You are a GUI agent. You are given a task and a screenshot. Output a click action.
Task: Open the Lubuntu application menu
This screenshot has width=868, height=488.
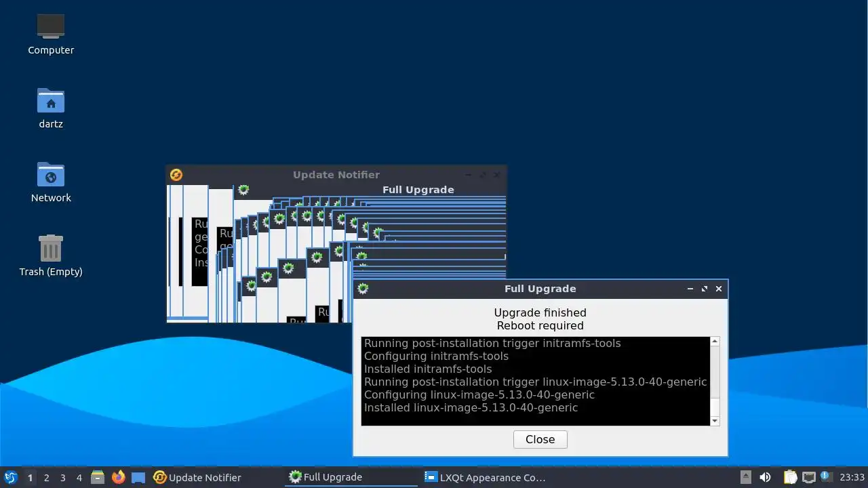click(x=10, y=477)
